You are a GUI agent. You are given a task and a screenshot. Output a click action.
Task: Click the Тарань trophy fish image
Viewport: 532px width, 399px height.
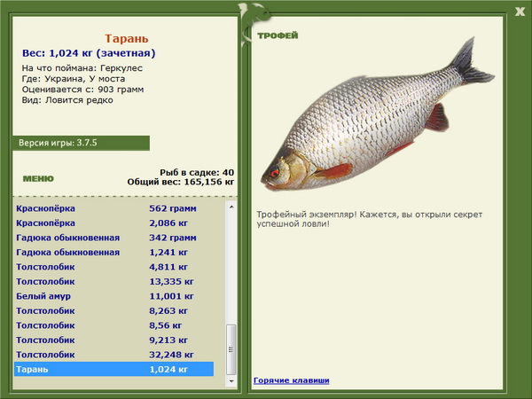(x=378, y=115)
